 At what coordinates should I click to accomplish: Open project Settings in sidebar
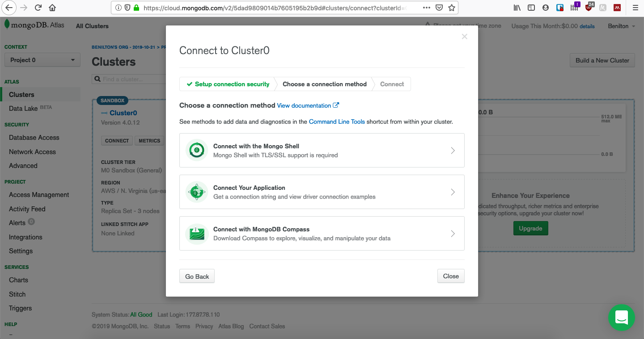[21, 251]
